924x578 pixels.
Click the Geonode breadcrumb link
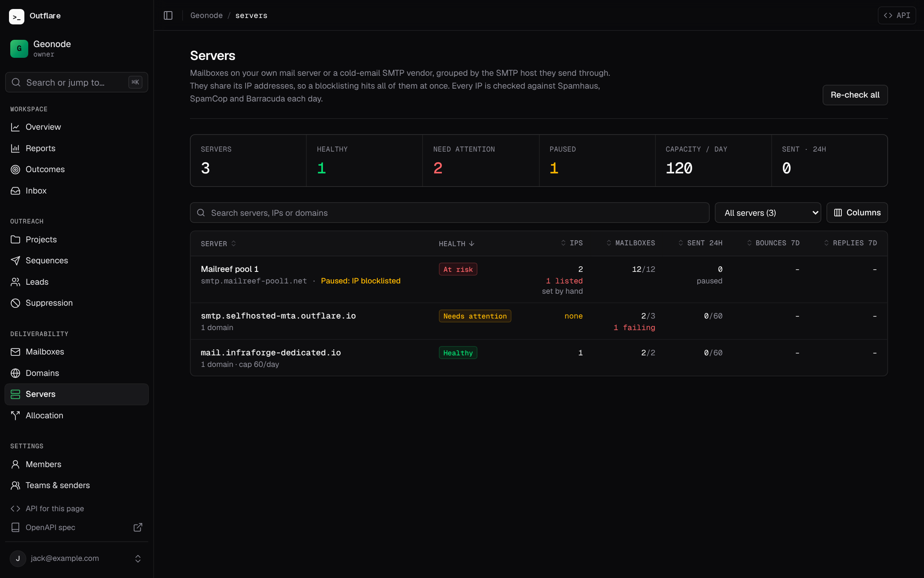pyautogui.click(x=206, y=15)
